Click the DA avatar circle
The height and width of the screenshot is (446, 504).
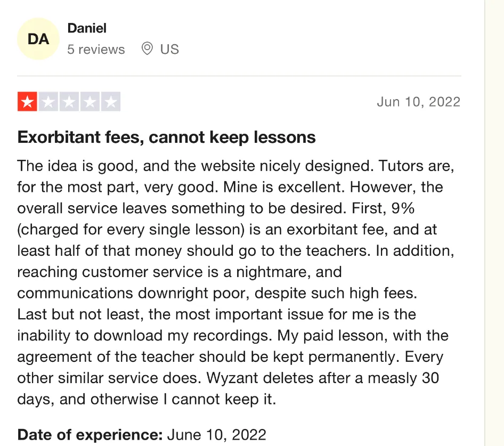(38, 39)
